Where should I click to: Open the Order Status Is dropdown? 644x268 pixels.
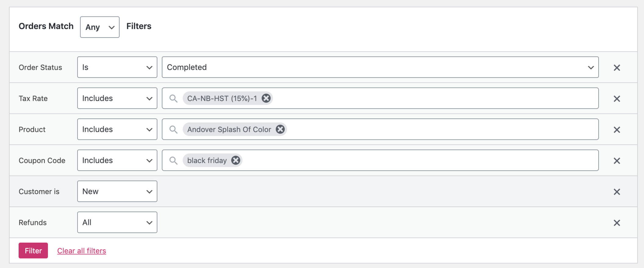[117, 67]
